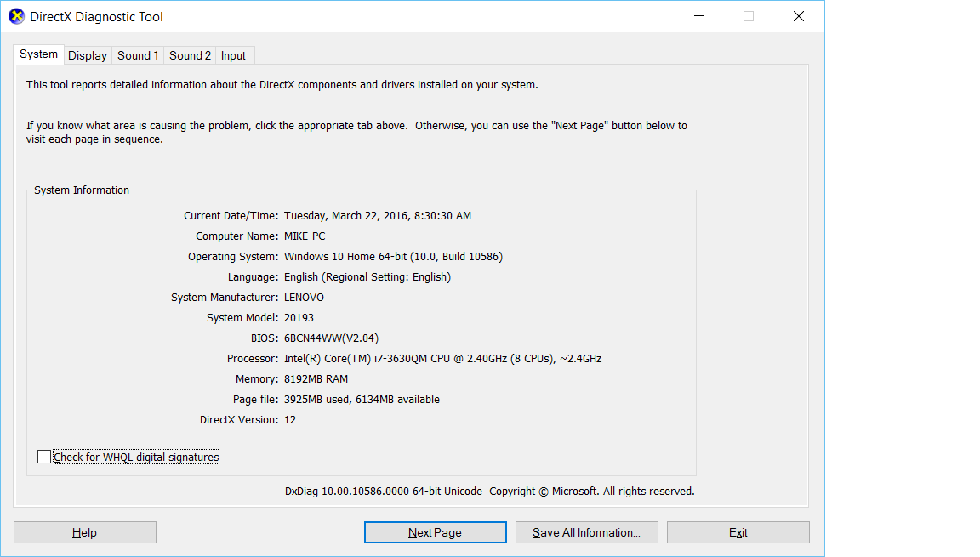Click the 'DxDiag 10.00.10586.0000 64-bit Unicode' version text
This screenshot has width=980, height=557.
[x=384, y=492]
